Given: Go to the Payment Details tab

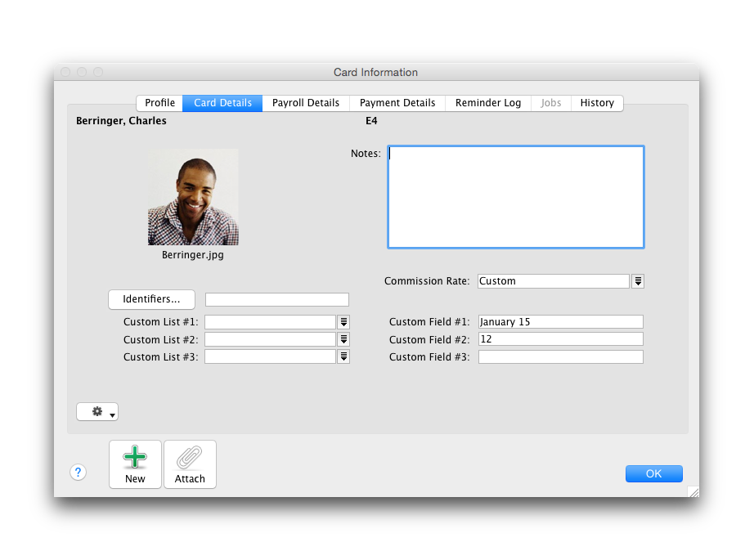Looking at the screenshot, I should (397, 103).
